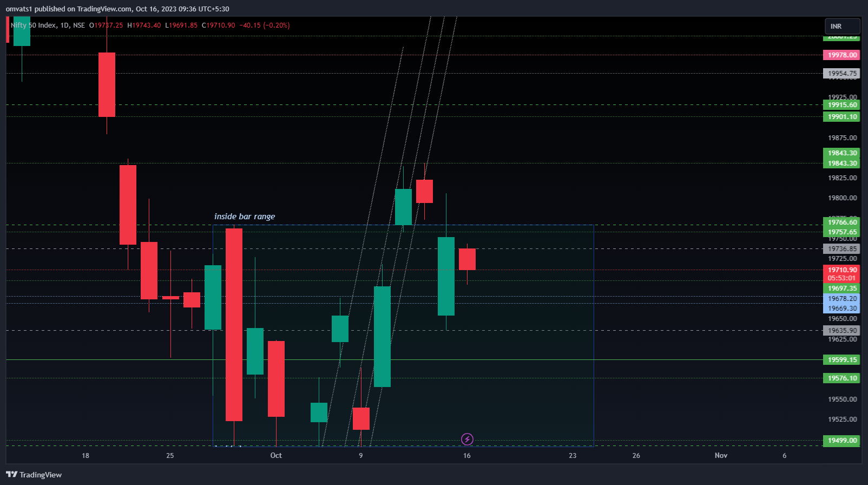Viewport: 868px width, 485px height.
Task: Click the '25' date on time axis
Action: (x=170, y=456)
